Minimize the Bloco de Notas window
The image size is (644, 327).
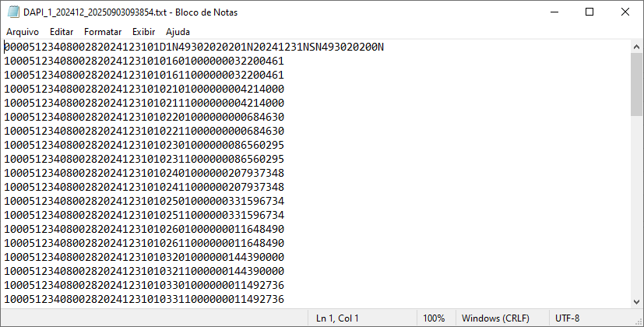pyautogui.click(x=554, y=12)
